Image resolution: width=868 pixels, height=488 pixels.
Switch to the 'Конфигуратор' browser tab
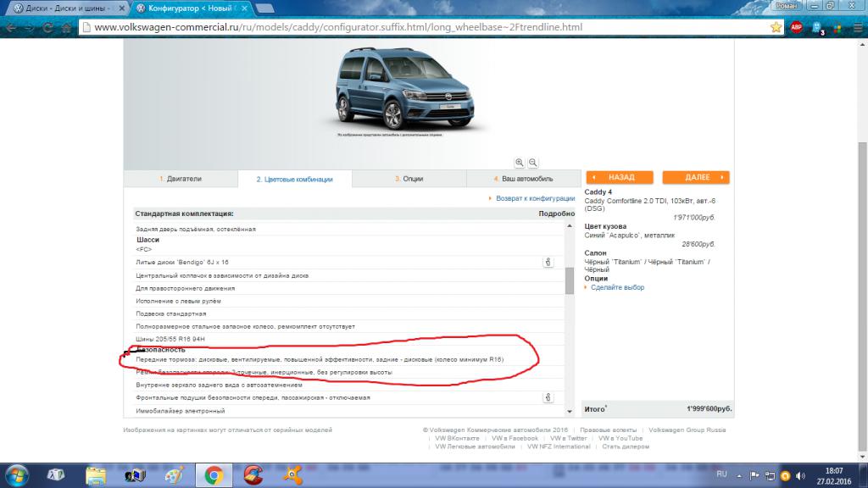191,8
